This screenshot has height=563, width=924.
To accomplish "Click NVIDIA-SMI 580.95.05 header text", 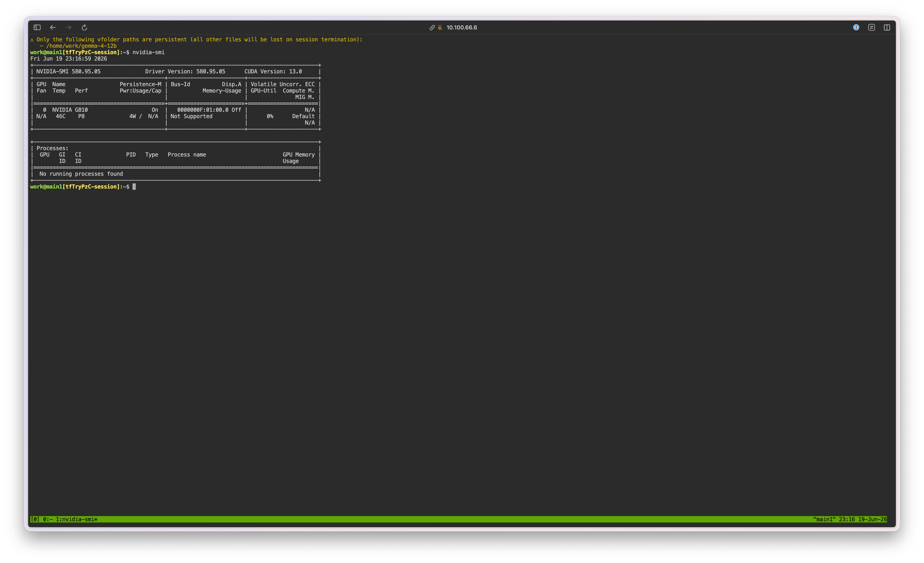I will pos(68,71).
